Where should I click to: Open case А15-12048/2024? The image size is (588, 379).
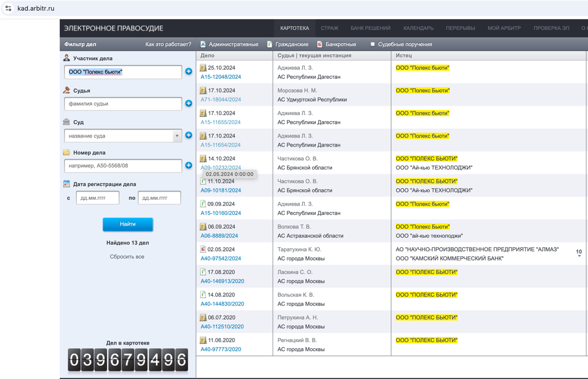pos(221,77)
